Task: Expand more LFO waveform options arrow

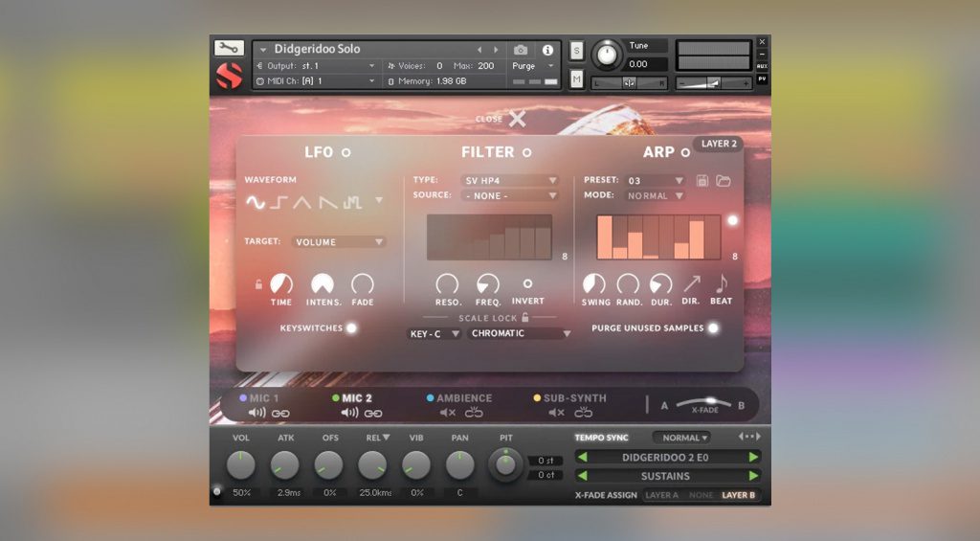Action: [379, 201]
